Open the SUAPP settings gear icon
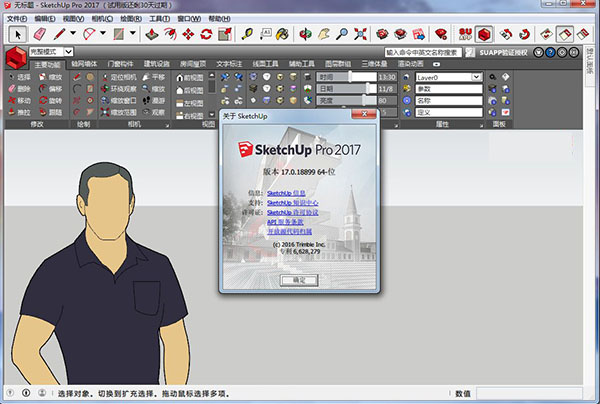The height and width of the screenshot is (404, 600). point(562,52)
